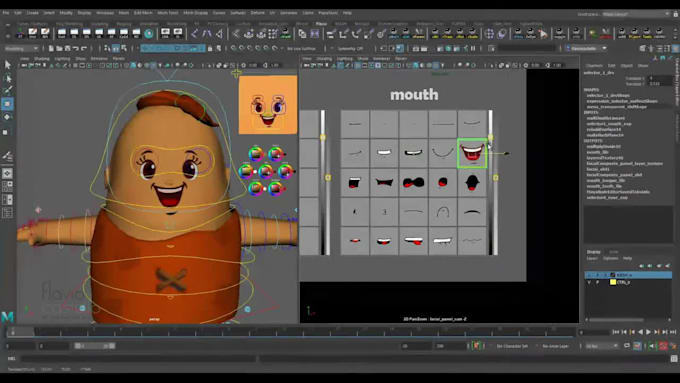This screenshot has height=383, width=680.
Task: Click the character face preview thumbnail
Action: pyautogui.click(x=268, y=105)
